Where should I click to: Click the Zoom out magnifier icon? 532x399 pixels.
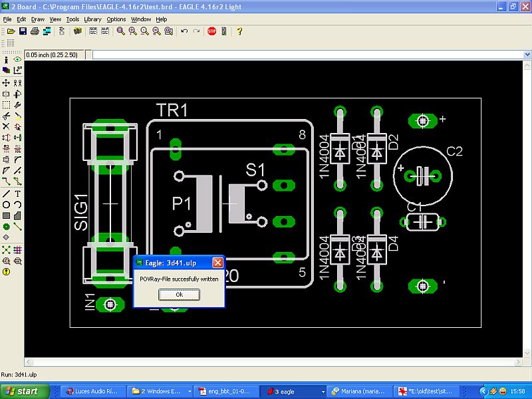144,31
